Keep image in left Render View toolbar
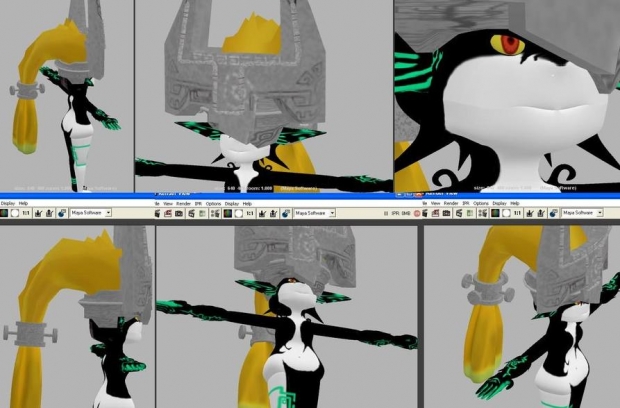The image size is (620, 408). (x=38, y=213)
